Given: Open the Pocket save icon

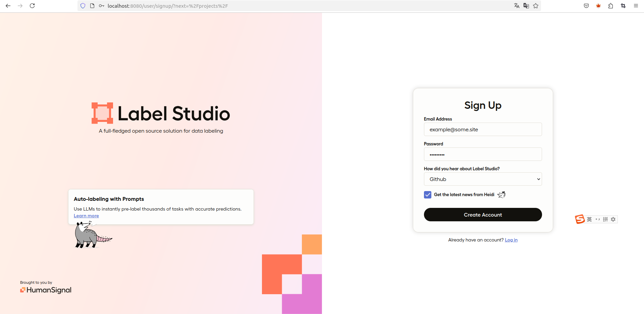Looking at the screenshot, I should [x=586, y=6].
